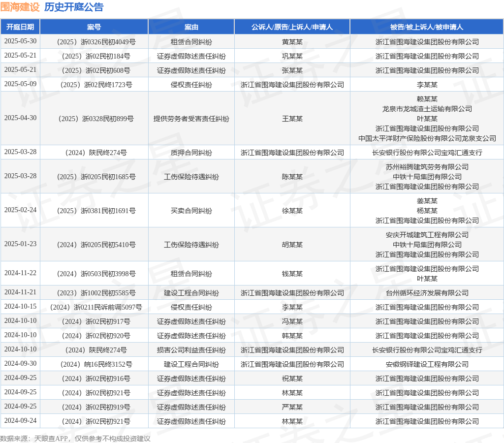Click plaintiff 黄某某
Viewport: 504px width, 443px height.
(292, 42)
